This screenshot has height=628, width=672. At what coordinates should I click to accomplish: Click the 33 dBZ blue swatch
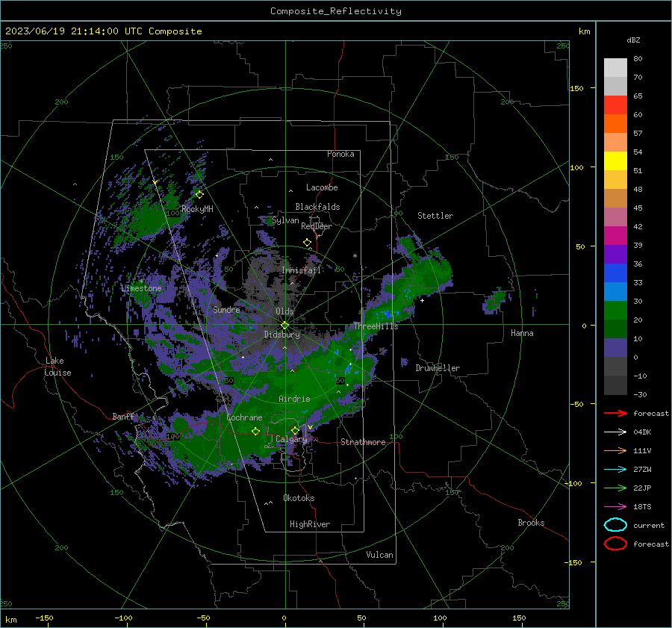click(x=615, y=291)
